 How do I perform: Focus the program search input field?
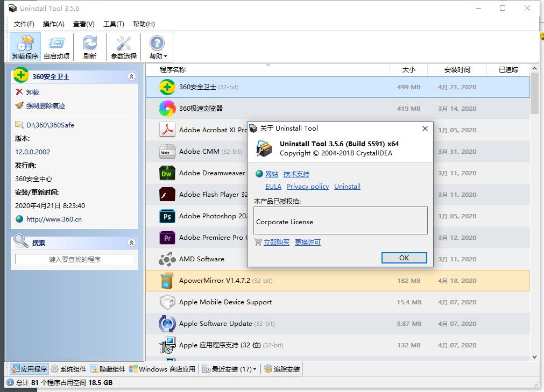coord(74,259)
